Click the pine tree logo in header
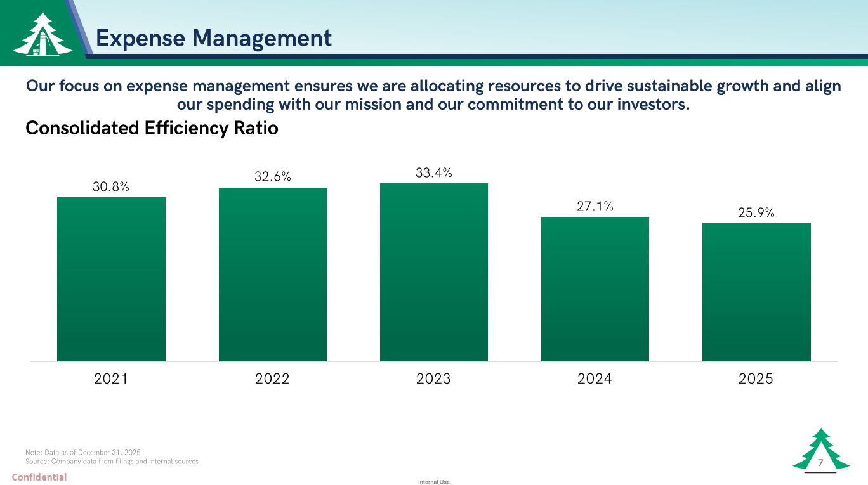 click(x=43, y=34)
